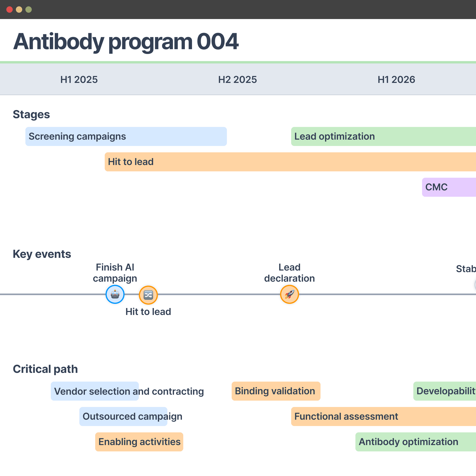Image resolution: width=476 pixels, height=476 pixels.
Task: Select the Antibody optimization task bar
Action: (415, 441)
